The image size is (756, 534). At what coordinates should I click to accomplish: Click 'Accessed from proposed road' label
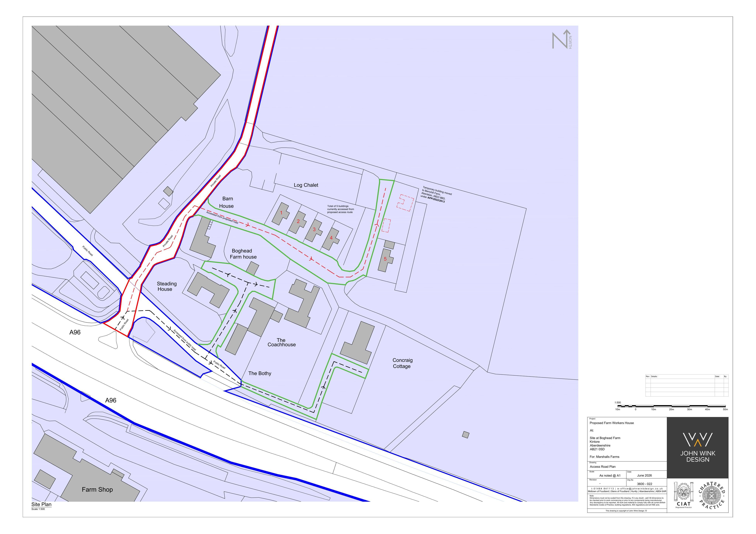[222, 217]
